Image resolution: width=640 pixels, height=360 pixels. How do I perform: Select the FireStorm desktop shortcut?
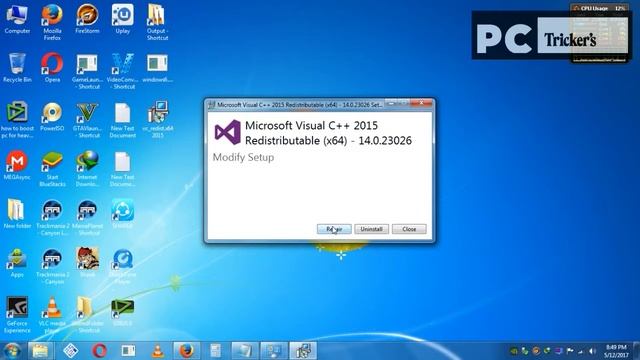pyautogui.click(x=87, y=19)
